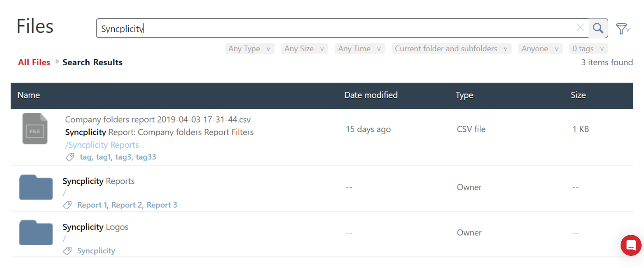The width and height of the screenshot is (644, 268).
Task: Sort by Name column header
Action: pos(29,95)
